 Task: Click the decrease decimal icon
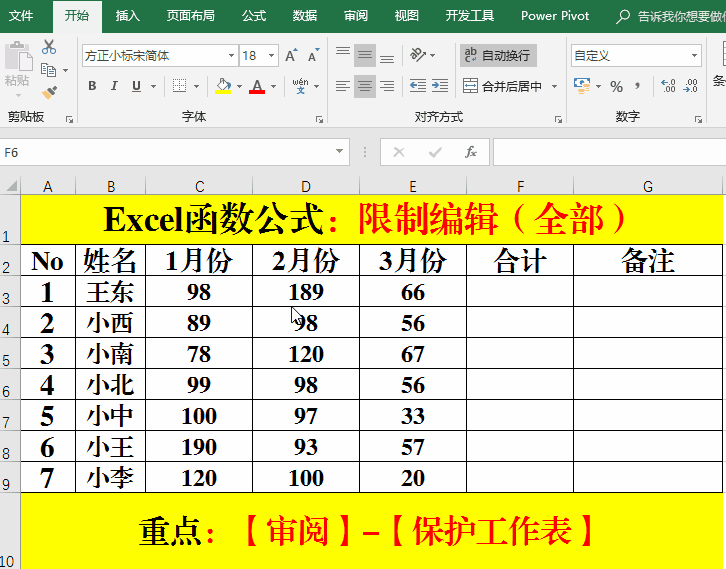pos(690,86)
